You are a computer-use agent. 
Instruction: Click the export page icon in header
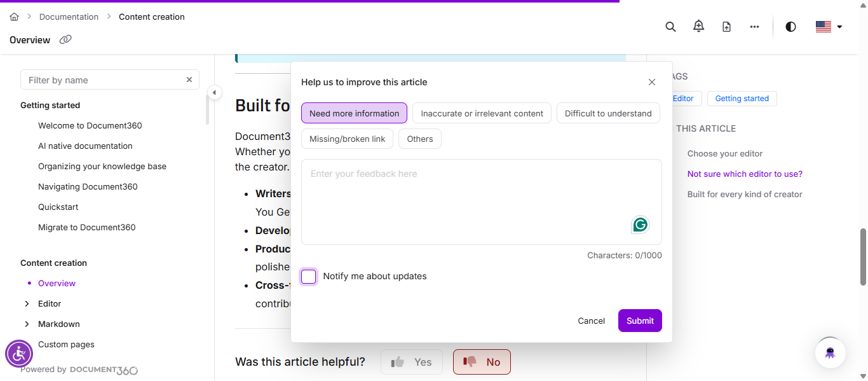point(726,27)
